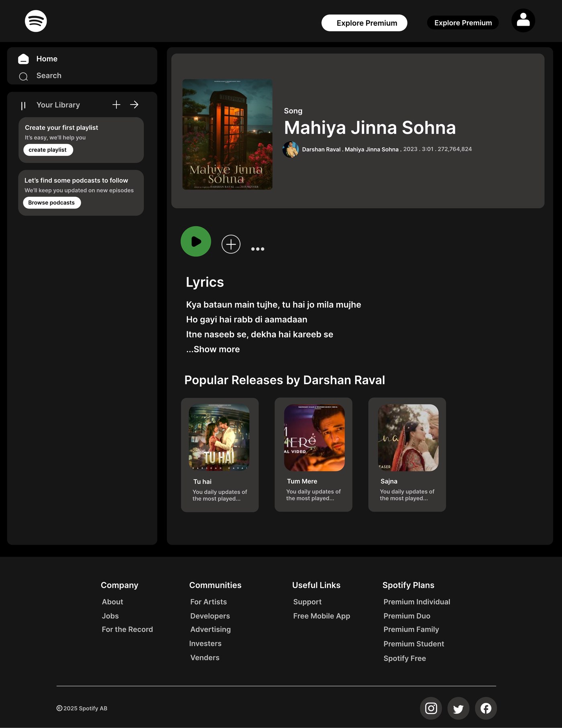Screen dimensions: 562x728
Task: Click the Search magnifier icon
Action: 23,76
